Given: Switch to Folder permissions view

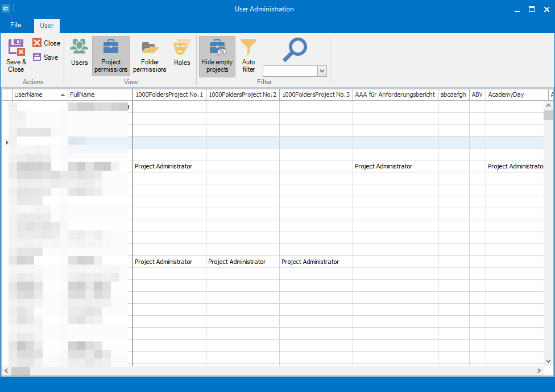Looking at the screenshot, I should [x=150, y=56].
